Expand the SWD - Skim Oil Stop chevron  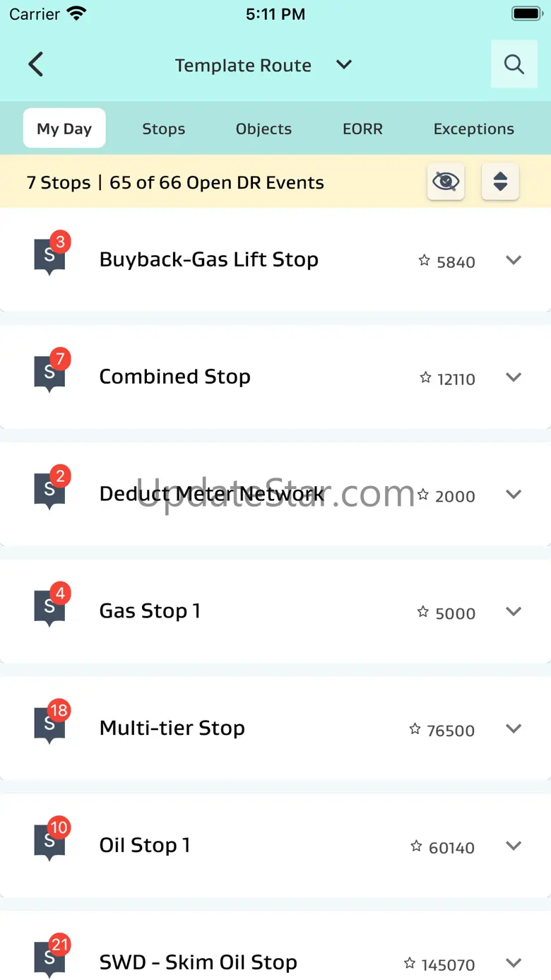[x=514, y=962]
